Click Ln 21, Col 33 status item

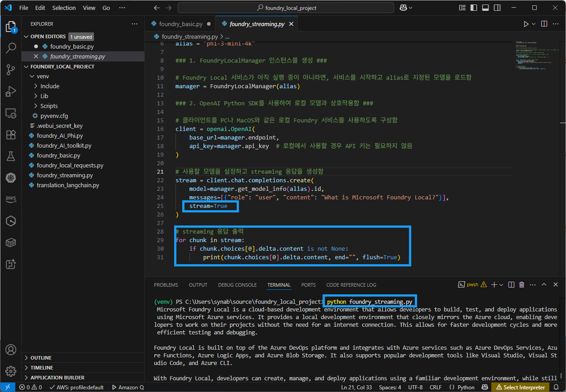tap(356, 387)
